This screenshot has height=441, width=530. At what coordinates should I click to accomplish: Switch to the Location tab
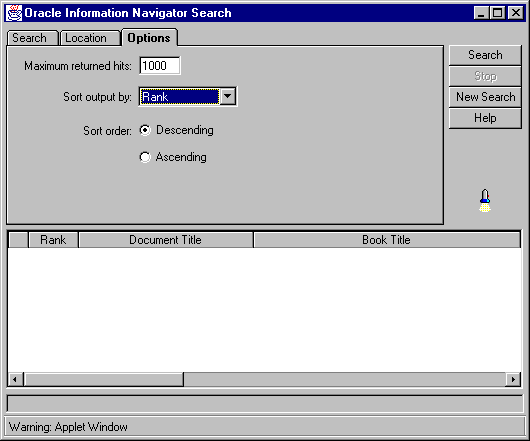90,38
